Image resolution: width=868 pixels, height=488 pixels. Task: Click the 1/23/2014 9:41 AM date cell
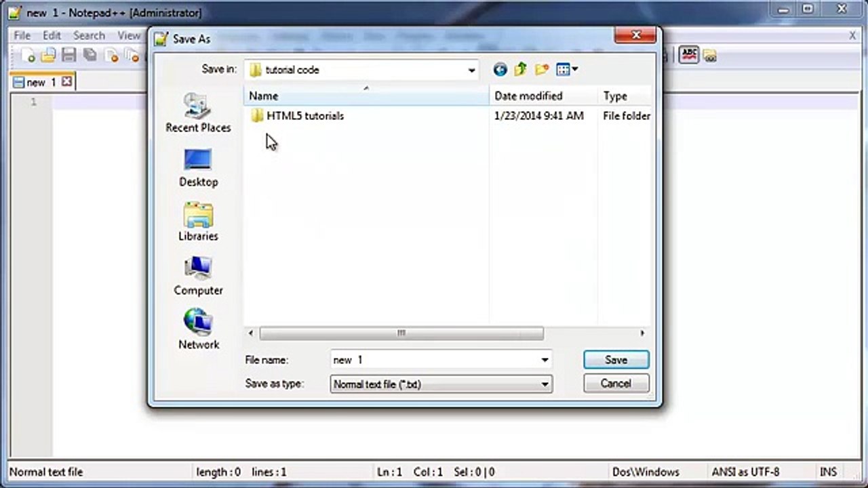[538, 116]
